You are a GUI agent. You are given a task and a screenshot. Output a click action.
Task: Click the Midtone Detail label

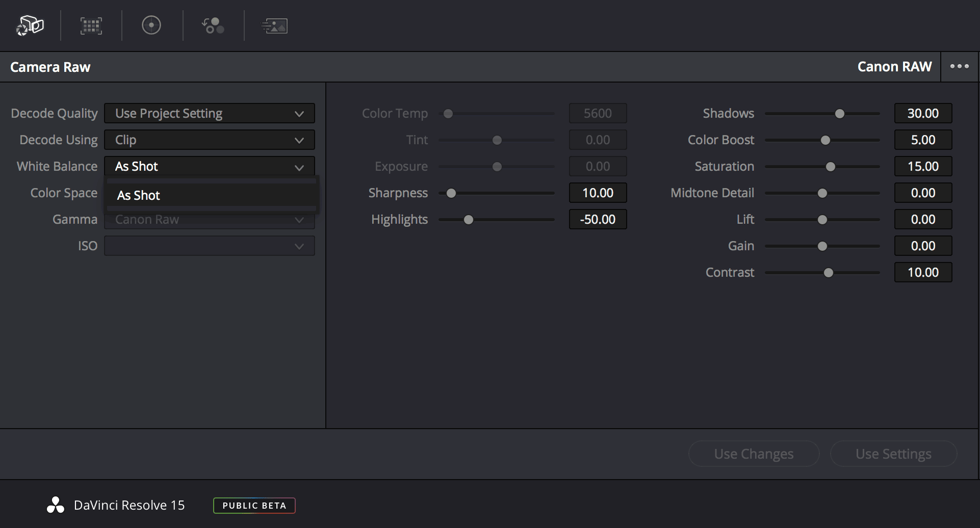point(712,193)
